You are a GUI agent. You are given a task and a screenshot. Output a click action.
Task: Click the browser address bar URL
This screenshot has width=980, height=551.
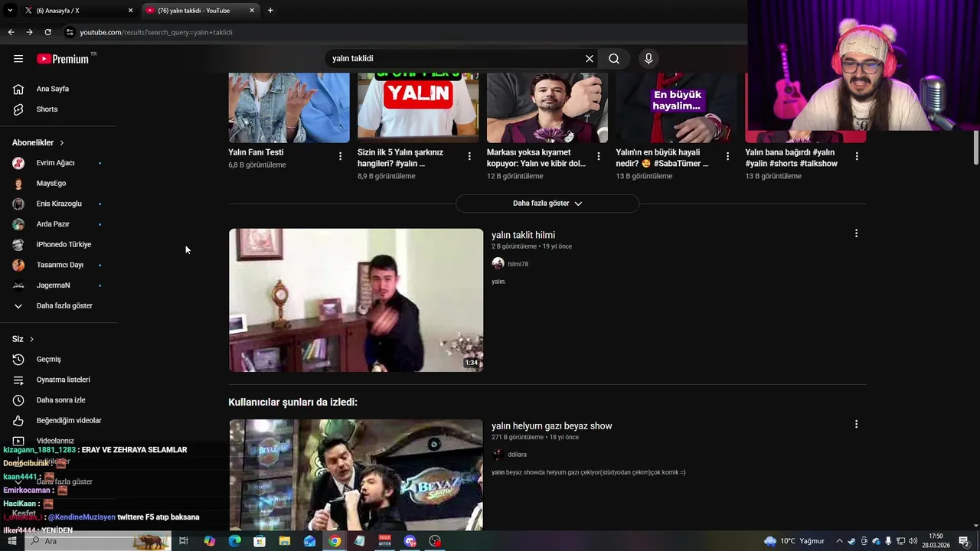coord(156,32)
